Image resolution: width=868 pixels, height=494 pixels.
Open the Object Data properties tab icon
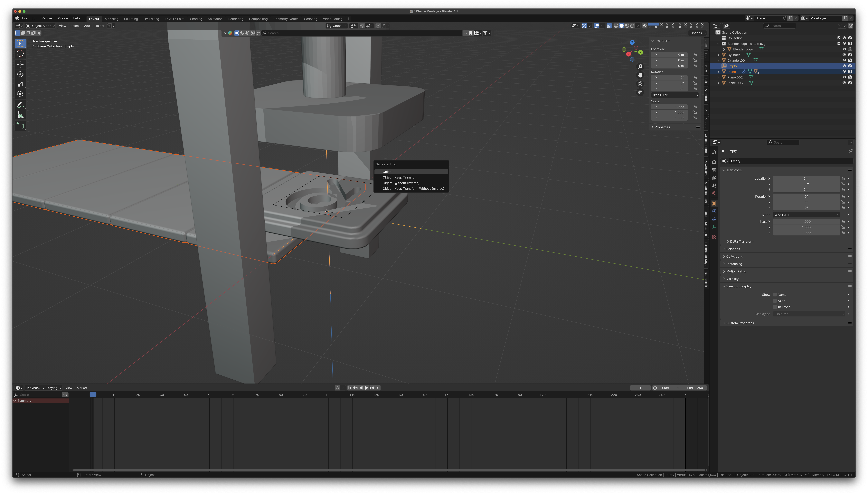[x=714, y=227]
